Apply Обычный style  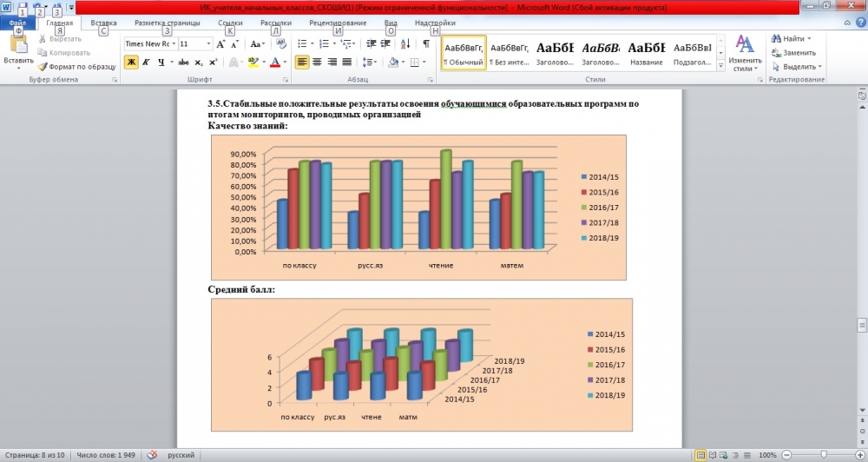pos(464,53)
